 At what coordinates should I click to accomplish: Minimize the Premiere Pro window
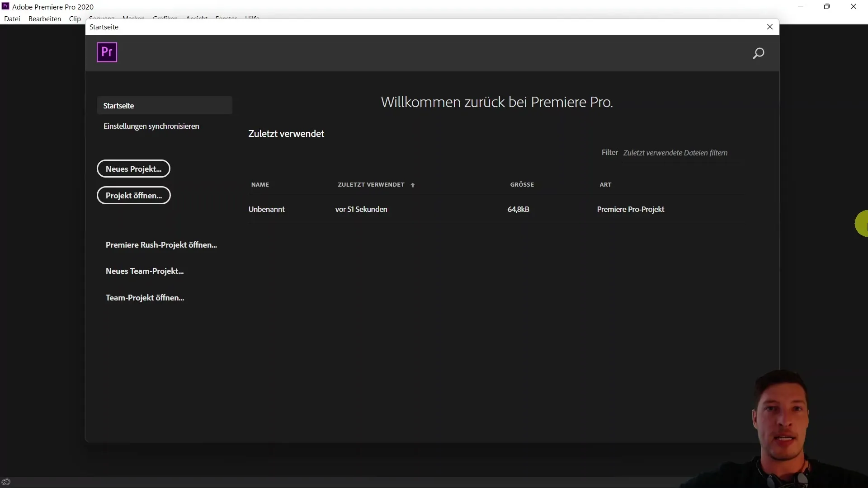point(801,6)
